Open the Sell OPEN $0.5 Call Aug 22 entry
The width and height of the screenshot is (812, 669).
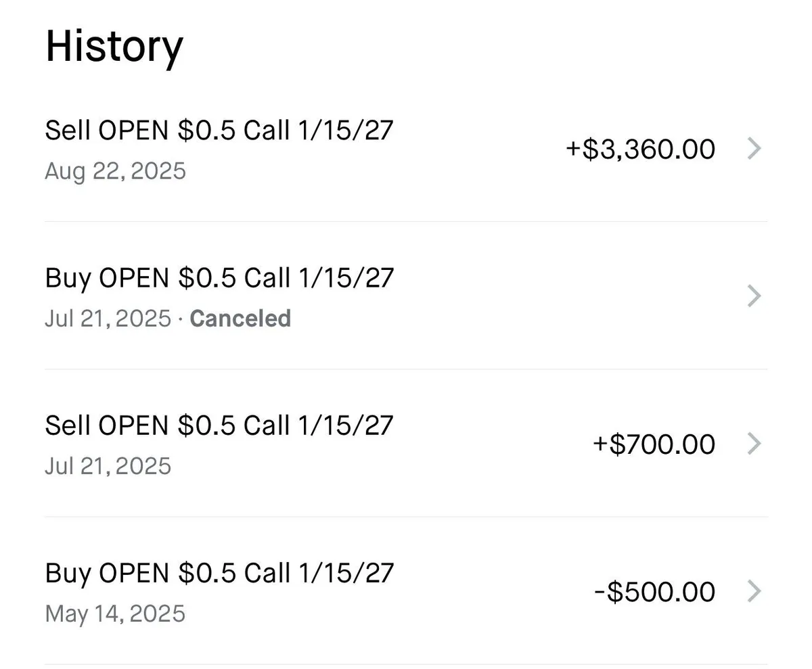pos(219,129)
